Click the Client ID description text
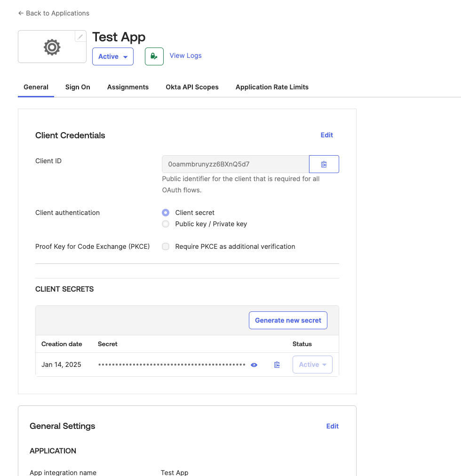 240,184
